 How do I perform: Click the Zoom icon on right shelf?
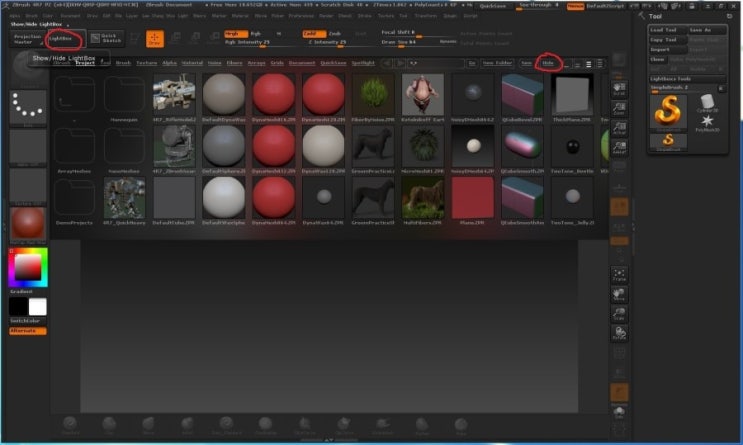click(x=619, y=109)
